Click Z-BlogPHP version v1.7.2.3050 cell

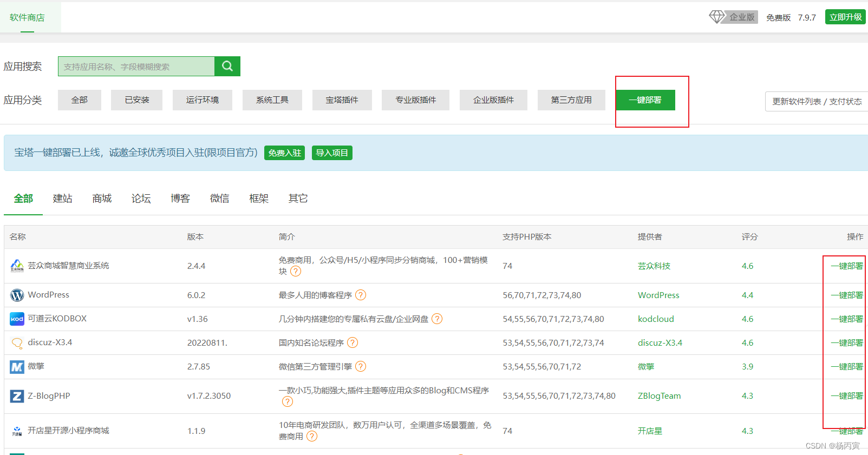[209, 396]
